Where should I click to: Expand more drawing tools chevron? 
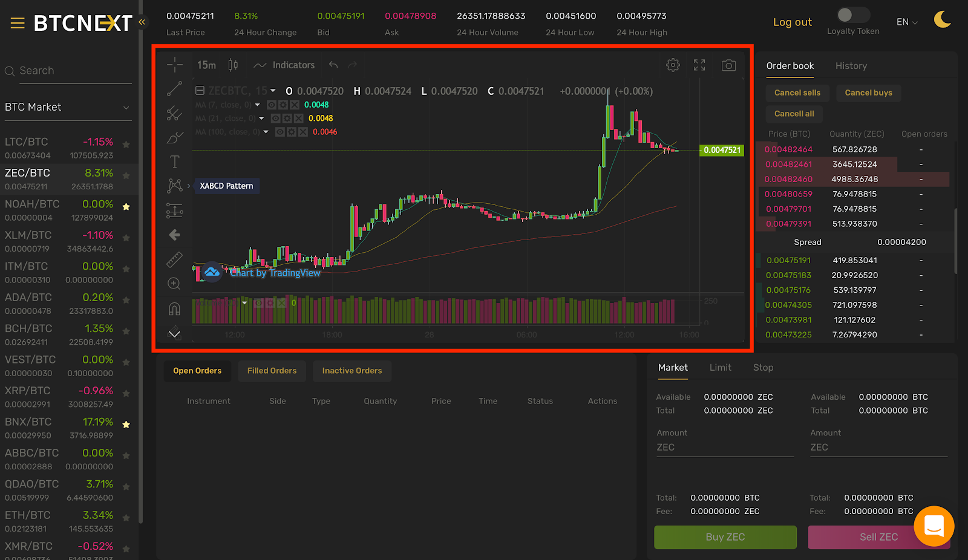click(175, 333)
